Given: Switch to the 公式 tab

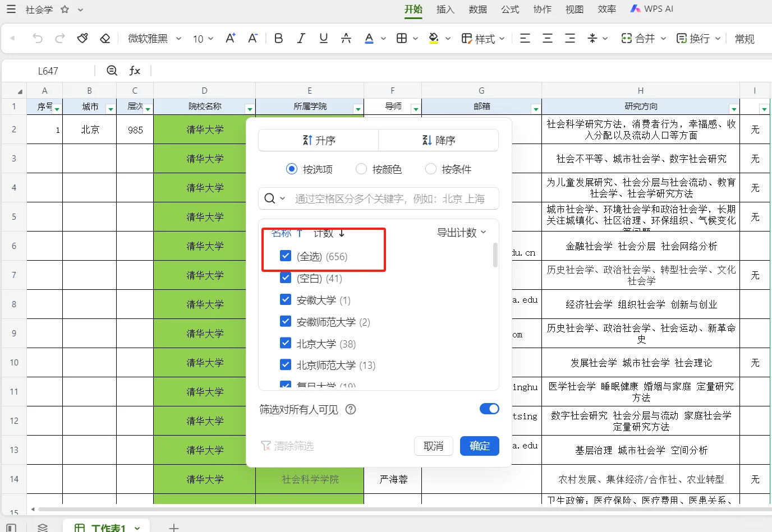Looking at the screenshot, I should tap(510, 10).
